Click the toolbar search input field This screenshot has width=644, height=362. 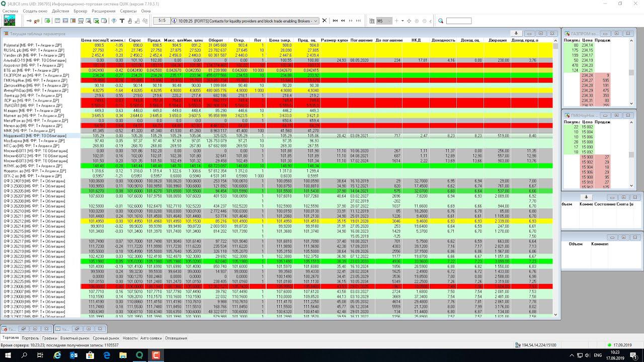(x=458, y=21)
